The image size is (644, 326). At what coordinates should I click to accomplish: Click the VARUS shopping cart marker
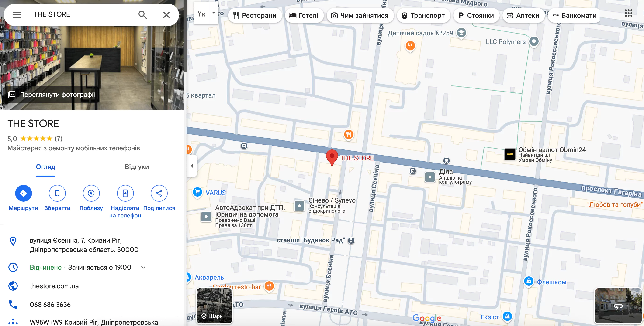[x=197, y=192]
